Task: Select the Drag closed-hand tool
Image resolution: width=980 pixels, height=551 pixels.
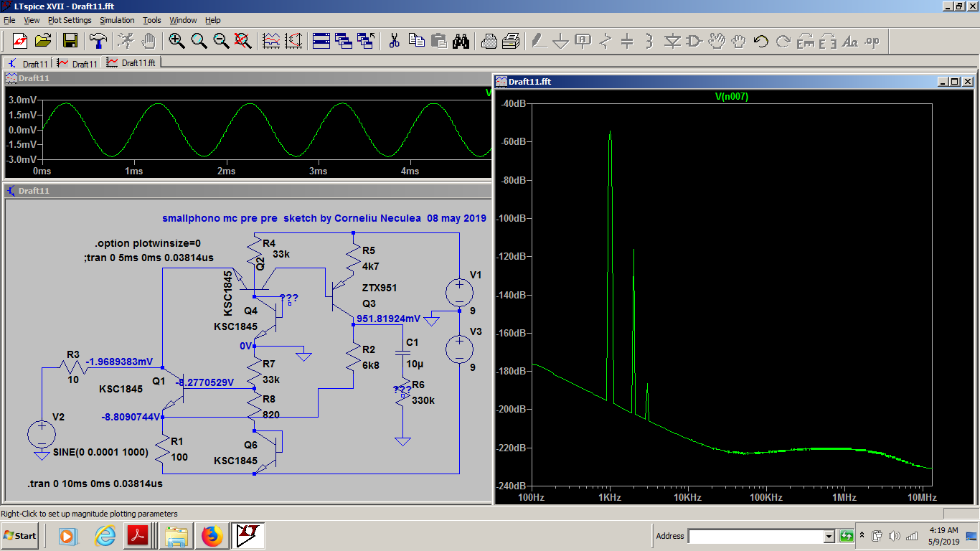Action: (738, 41)
